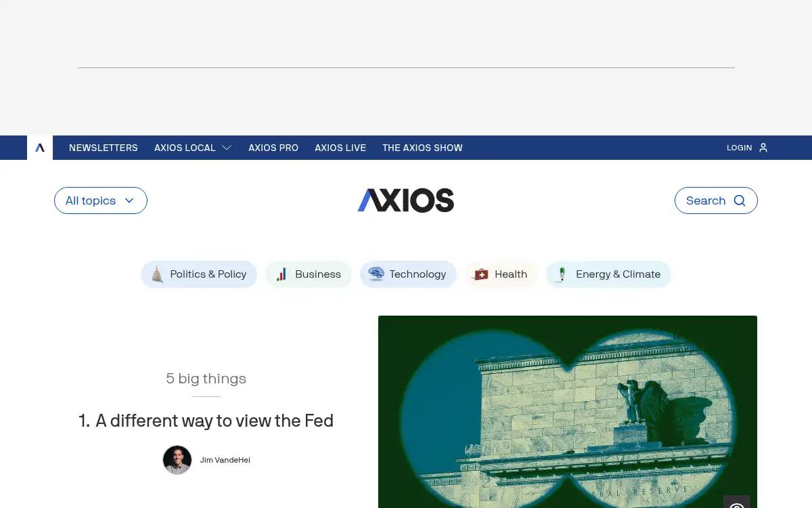Open headline A different way to view the Fed

click(206, 421)
